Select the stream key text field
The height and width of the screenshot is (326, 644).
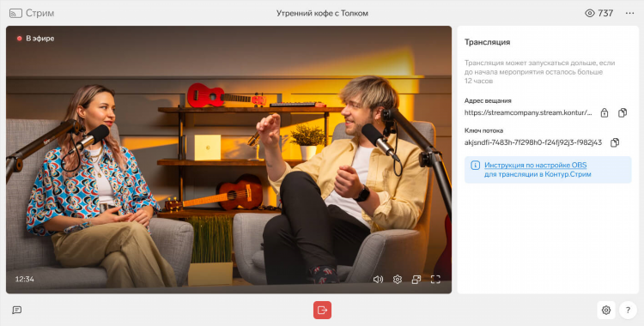point(533,142)
